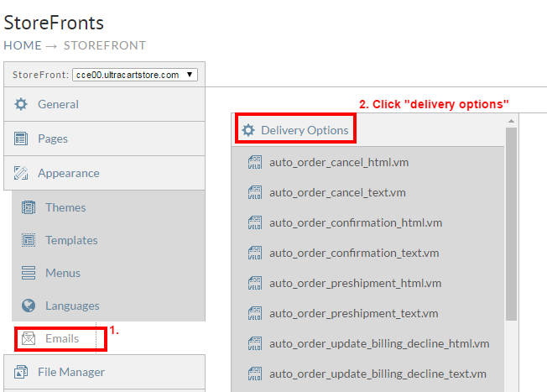Click the Emails envelope icon
Screen dimensions: 547x392
click(29, 338)
